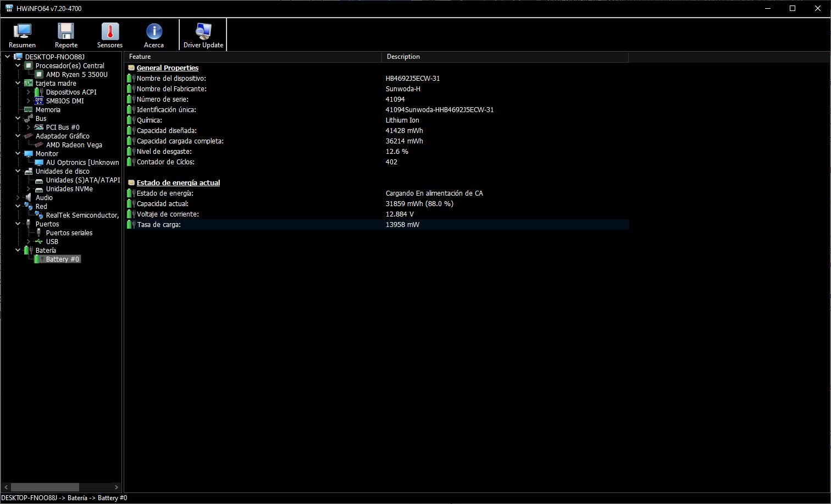Open the Resumen summary toolbar button
The height and width of the screenshot is (504, 831).
tap(22, 35)
